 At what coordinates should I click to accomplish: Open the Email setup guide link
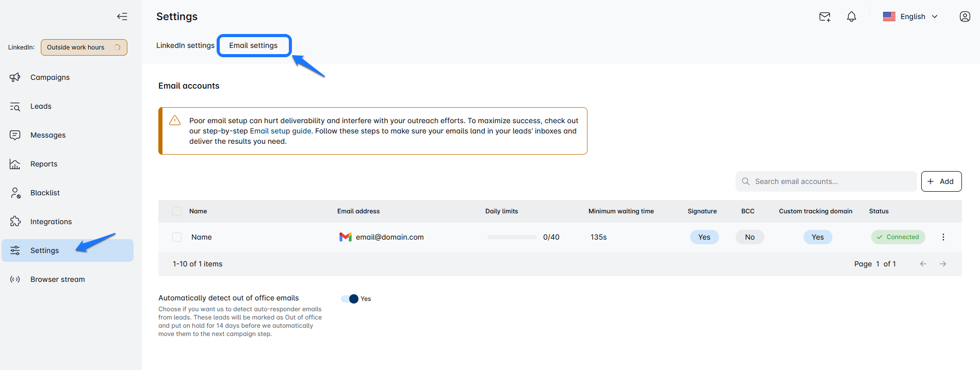click(x=280, y=131)
